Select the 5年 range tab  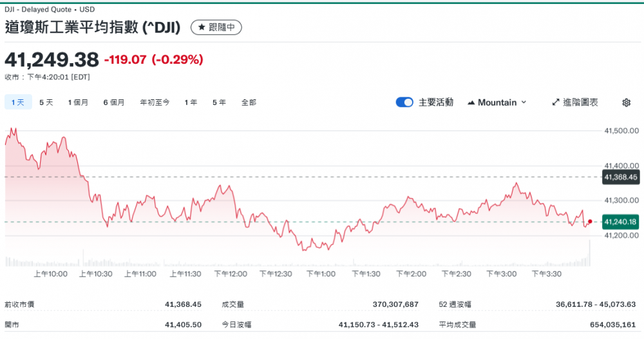click(x=219, y=102)
